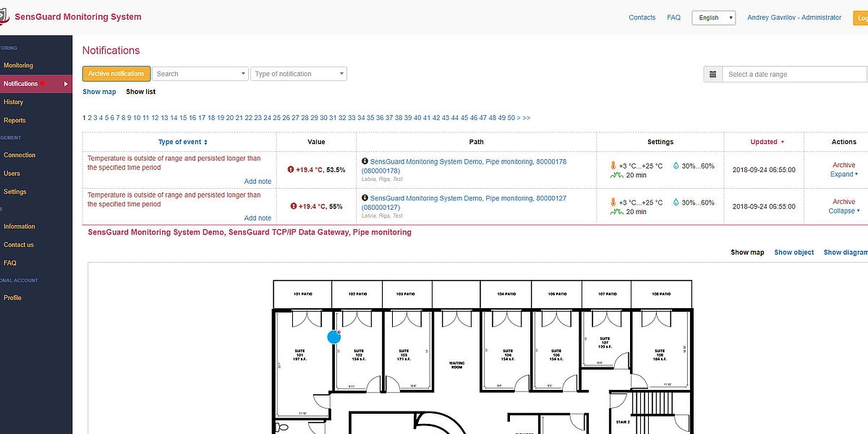Click the SensGuard Monitoring System title

78,17
